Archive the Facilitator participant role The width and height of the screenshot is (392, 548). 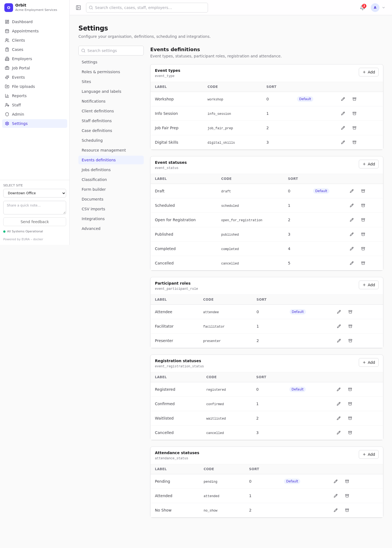(350, 326)
